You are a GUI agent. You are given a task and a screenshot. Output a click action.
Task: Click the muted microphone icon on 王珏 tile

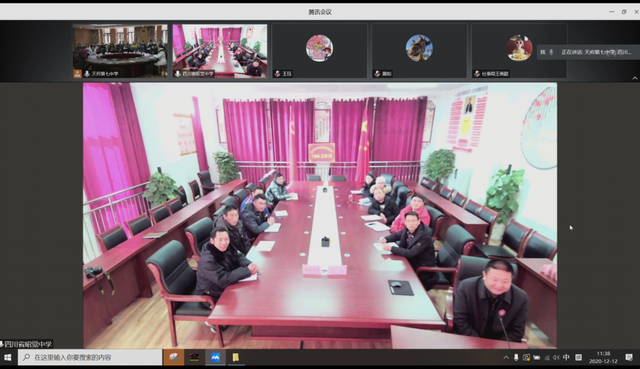pyautogui.click(x=278, y=74)
